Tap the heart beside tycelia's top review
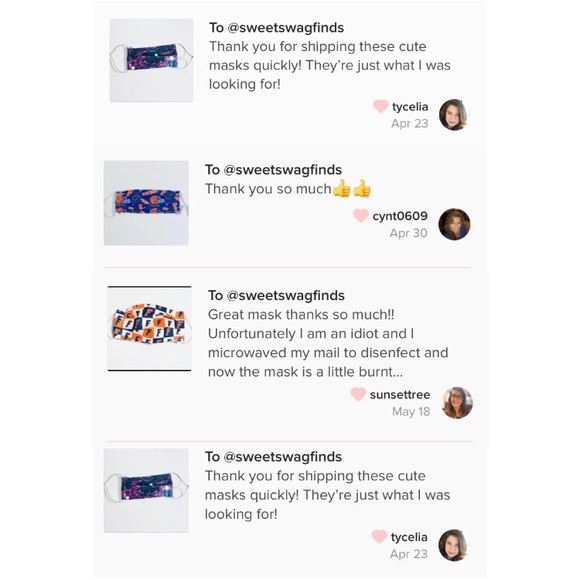 (x=381, y=106)
